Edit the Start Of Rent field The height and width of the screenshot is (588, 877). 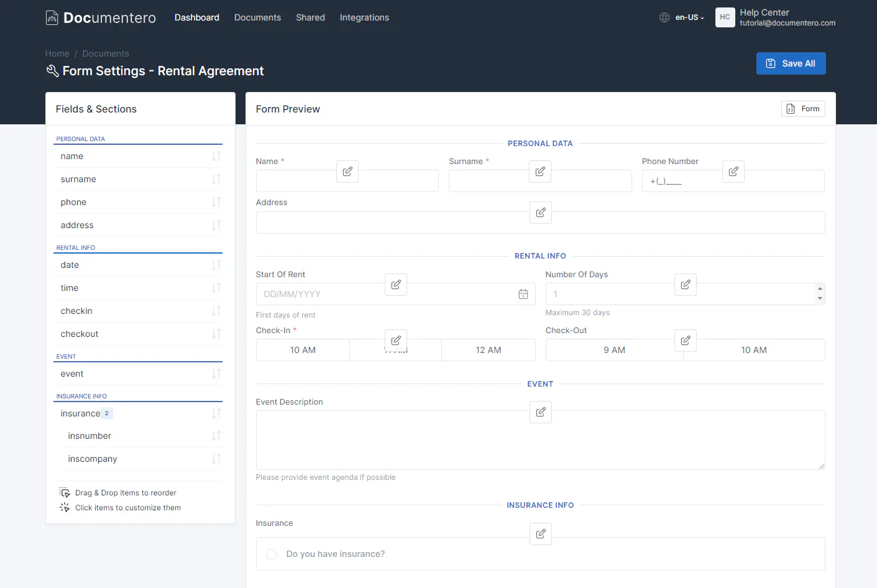click(x=396, y=285)
